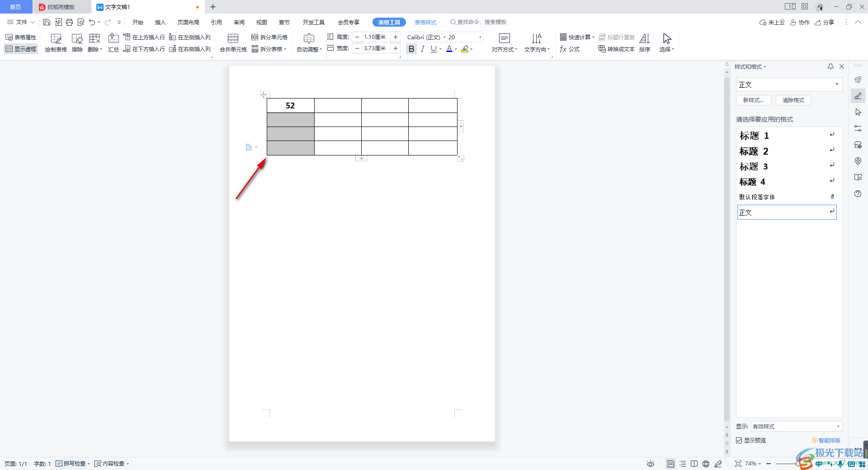This screenshot has width=868, height=470.
Task: Split the selected cell (拆分单元格)
Action: tap(269, 37)
